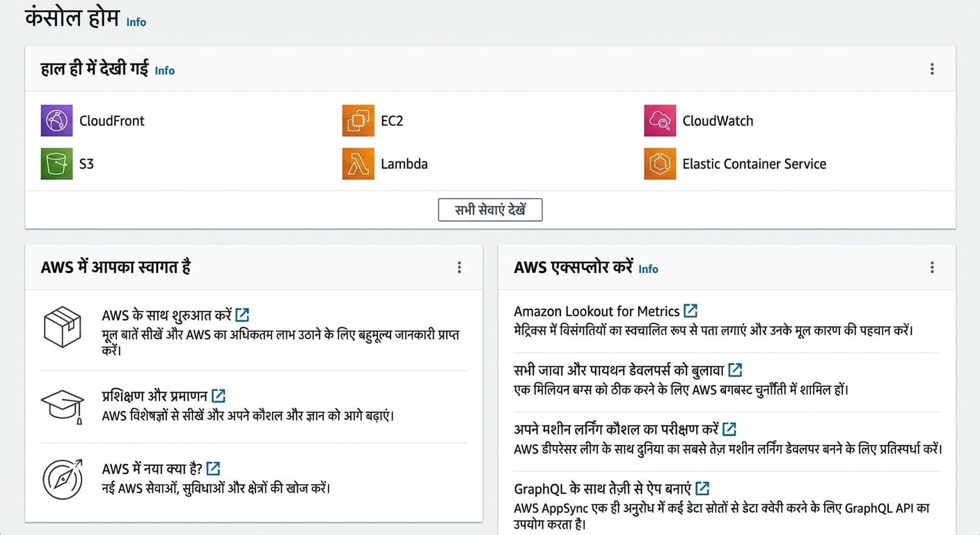Image resolution: width=980 pixels, height=535 pixels.
Task: Open the CloudWatch text link
Action: tap(718, 121)
